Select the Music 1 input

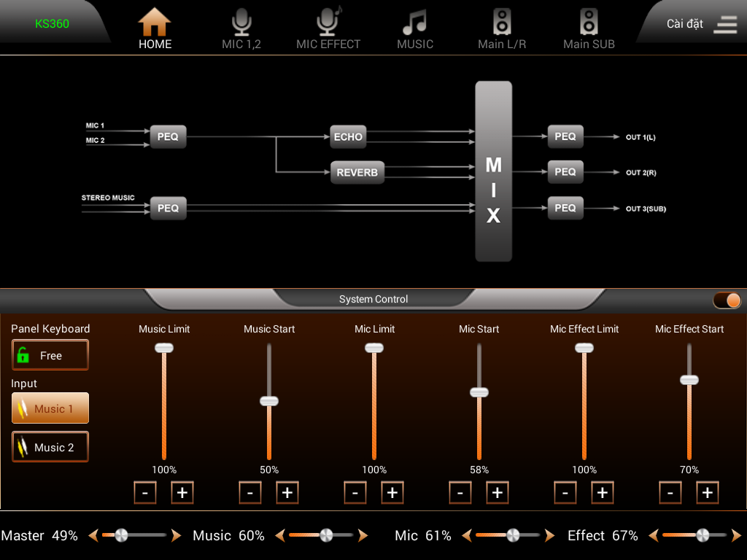tap(50, 408)
